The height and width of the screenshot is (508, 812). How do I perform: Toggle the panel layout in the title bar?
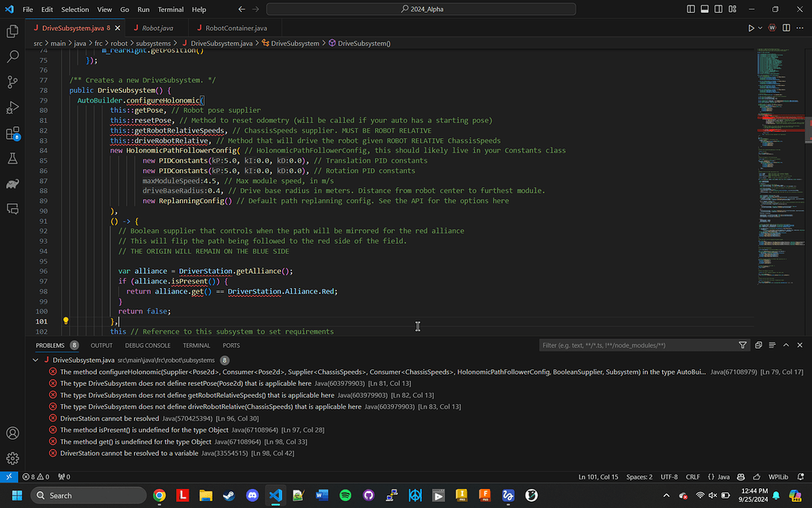pyautogui.click(x=703, y=9)
